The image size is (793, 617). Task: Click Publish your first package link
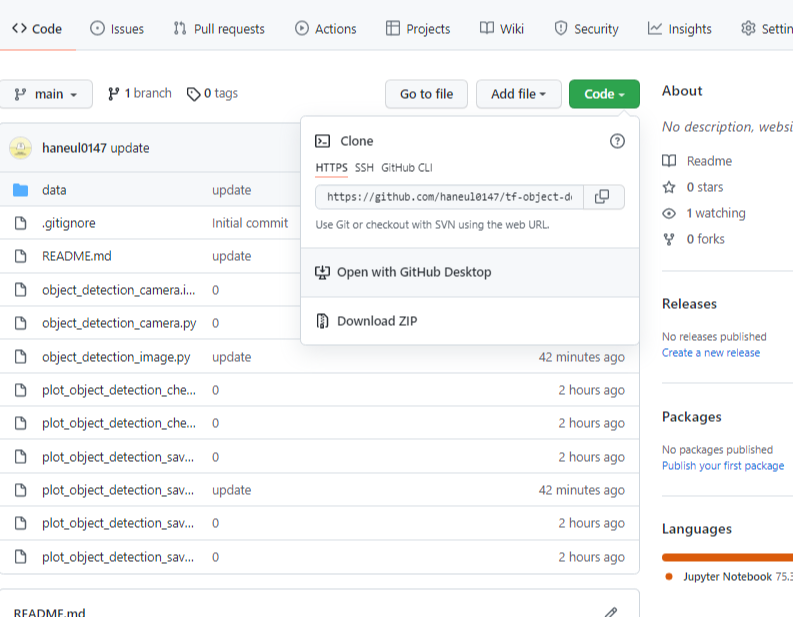tap(723, 466)
